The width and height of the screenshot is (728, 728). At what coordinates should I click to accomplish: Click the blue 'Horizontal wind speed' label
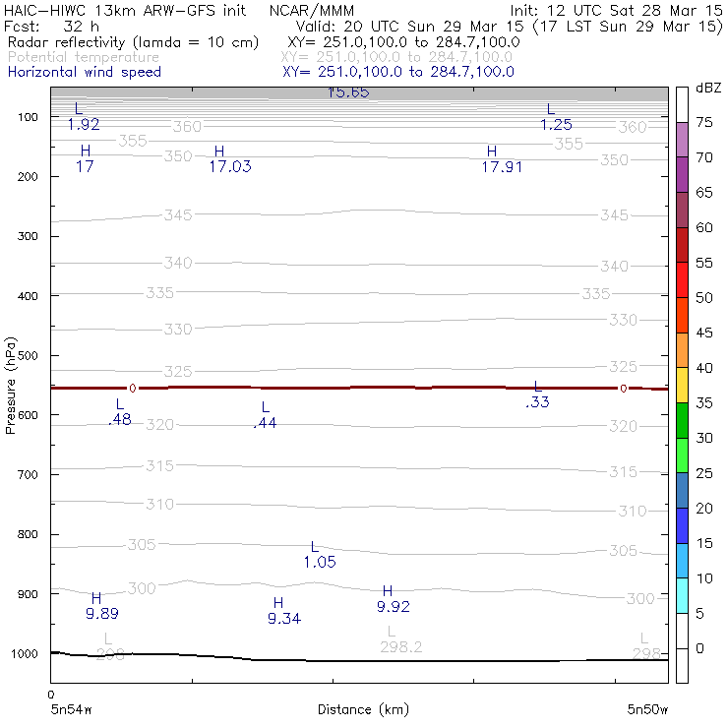click(x=85, y=72)
